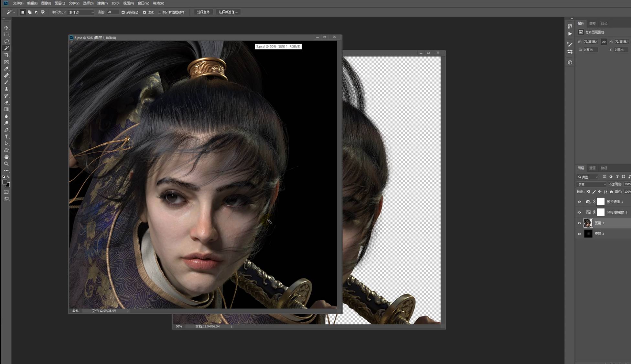Select the Frame tool

pos(6,62)
